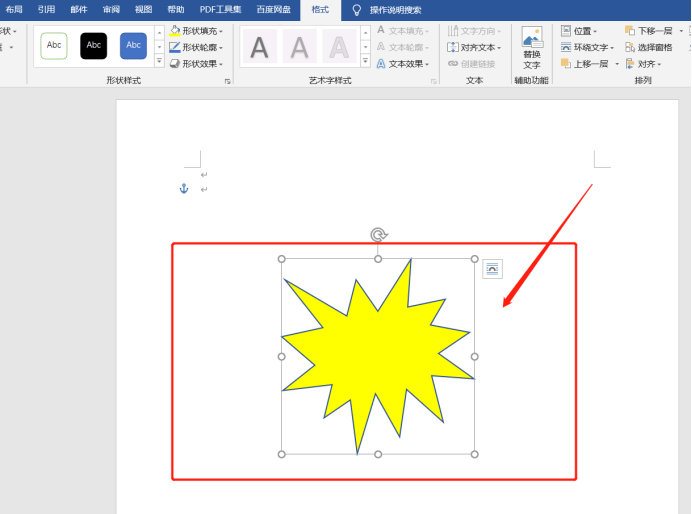
Task: Click the top-left sizing handle of shape
Action: click(282, 259)
